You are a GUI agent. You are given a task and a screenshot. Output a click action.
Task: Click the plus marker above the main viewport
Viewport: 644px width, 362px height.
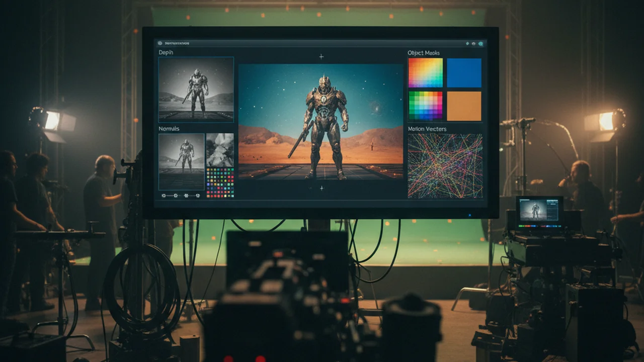pyautogui.click(x=321, y=56)
